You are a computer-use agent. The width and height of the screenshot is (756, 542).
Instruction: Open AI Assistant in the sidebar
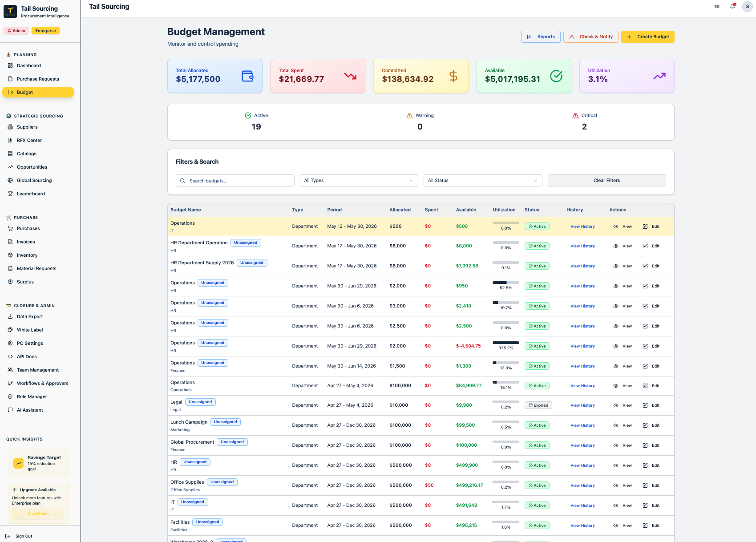[x=38, y=410]
